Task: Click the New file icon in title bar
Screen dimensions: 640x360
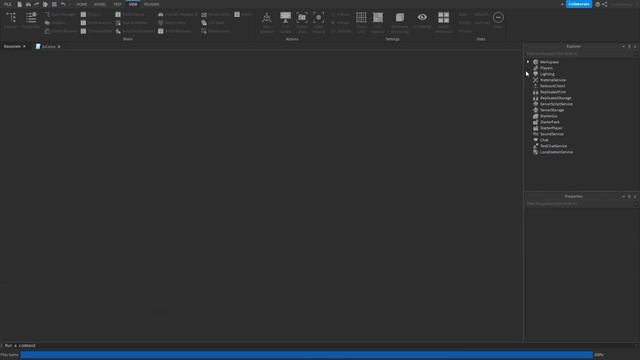Action: point(20,4)
